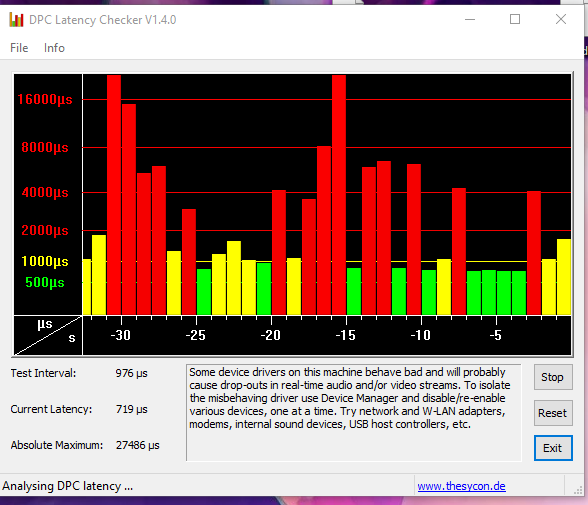Click the -5 time axis label
Image resolution: width=588 pixels, height=505 pixels.
[x=495, y=335]
